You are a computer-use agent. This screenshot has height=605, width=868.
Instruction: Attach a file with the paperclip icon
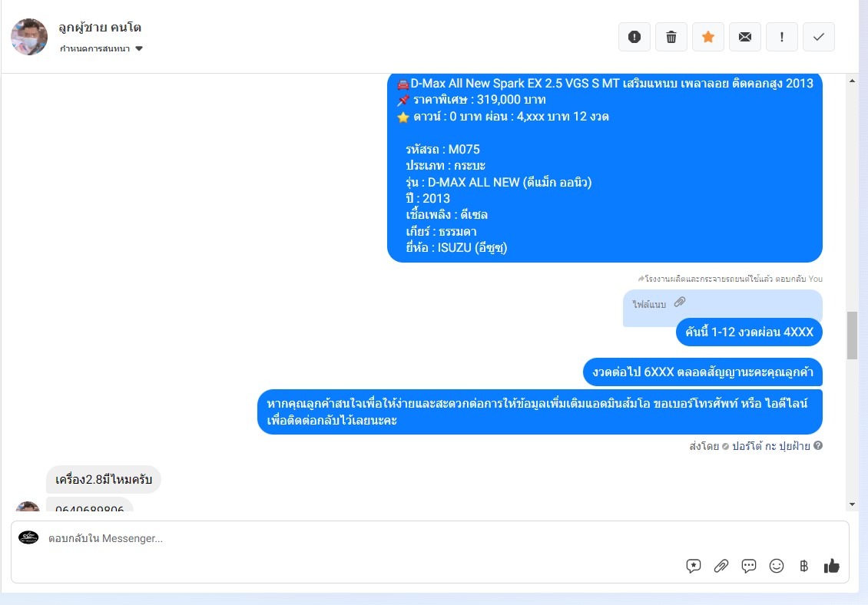pos(721,566)
